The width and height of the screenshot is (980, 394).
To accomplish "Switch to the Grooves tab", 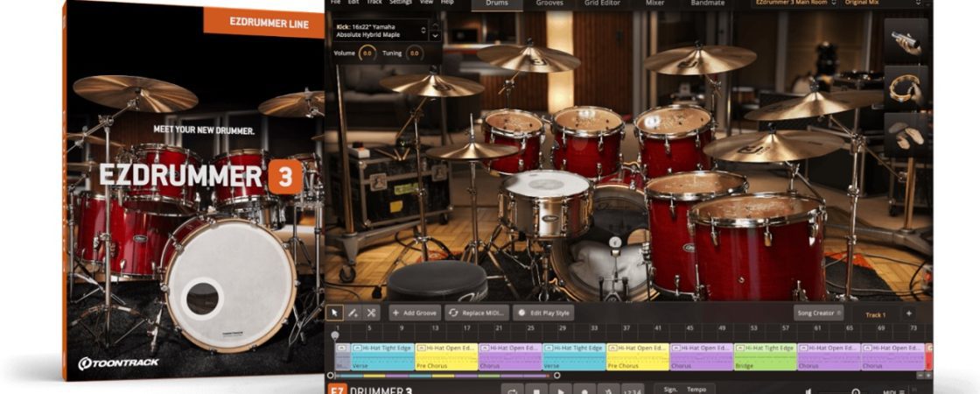I will (x=549, y=4).
